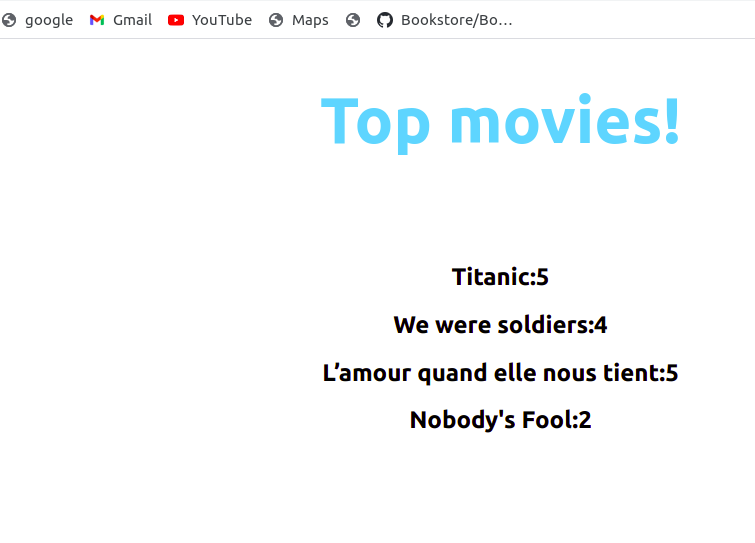
Task: Click the Top movies! heading
Action: 500,122
